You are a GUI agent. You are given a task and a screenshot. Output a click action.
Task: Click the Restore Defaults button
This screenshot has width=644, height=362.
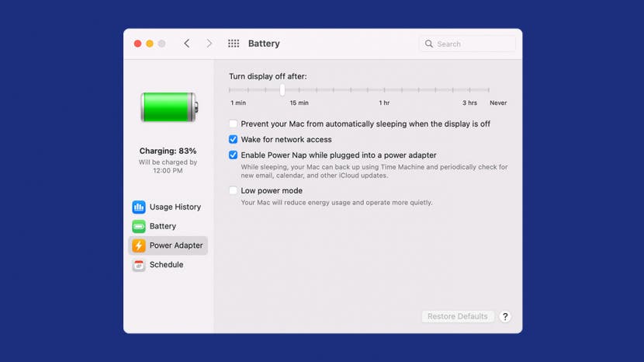[458, 316]
